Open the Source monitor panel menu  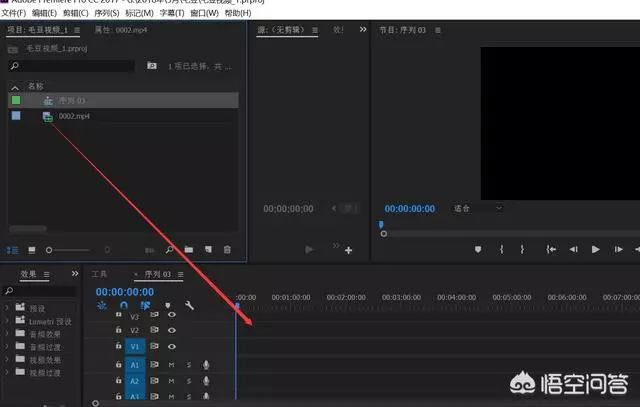click(315, 30)
